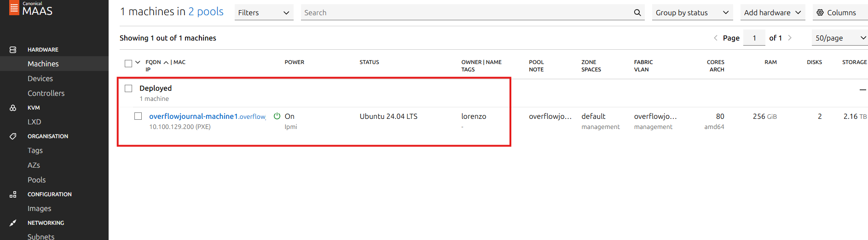This screenshot has width=868, height=240.
Task: Open the Pools sidebar item
Action: [x=36, y=180]
